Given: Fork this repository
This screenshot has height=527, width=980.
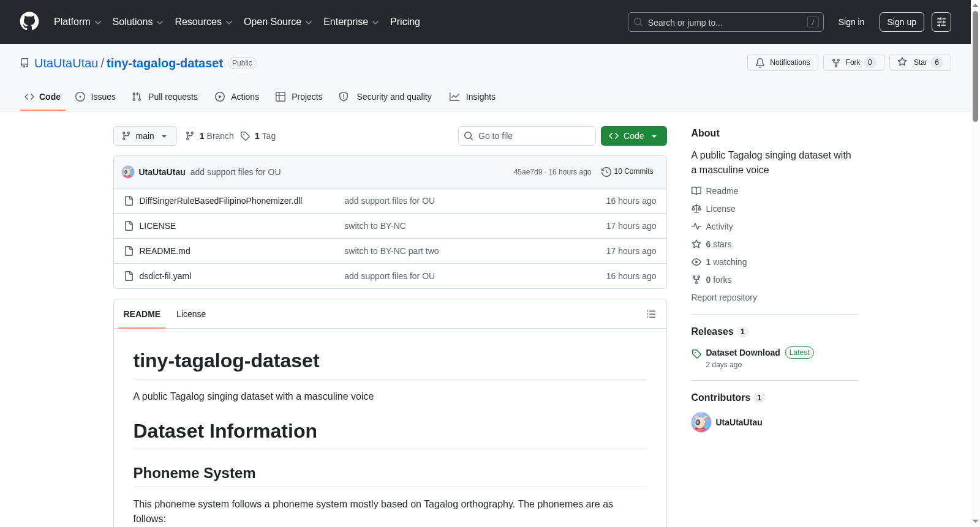Looking at the screenshot, I should coord(854,62).
